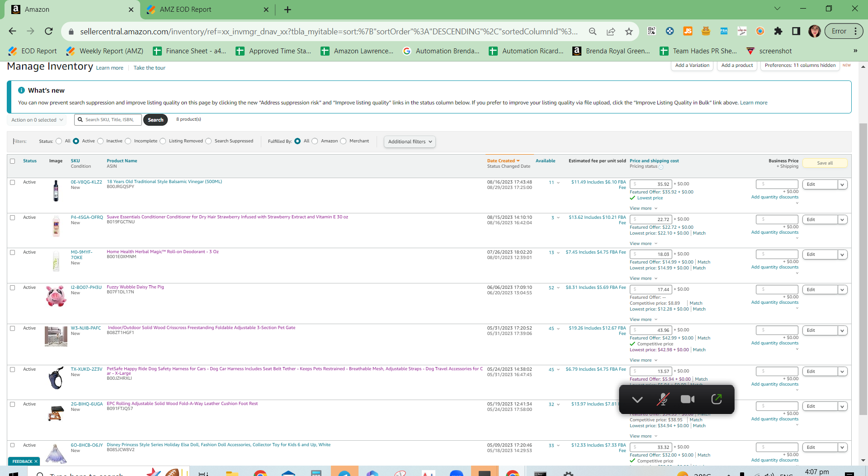Open the Chrome tab search chevron
868x476 pixels.
coord(777,9)
